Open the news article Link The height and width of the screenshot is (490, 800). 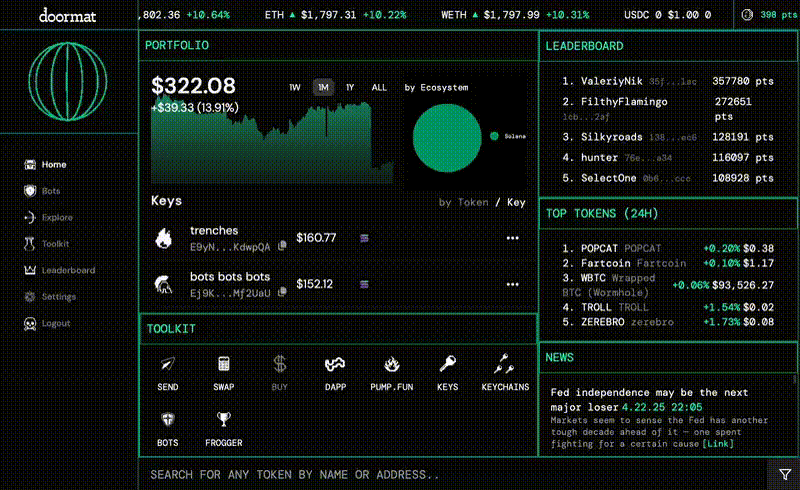coord(717,443)
